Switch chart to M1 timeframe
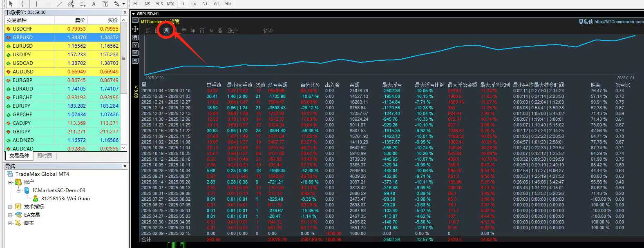Screen dimensions: 644x248 tap(136, 4)
